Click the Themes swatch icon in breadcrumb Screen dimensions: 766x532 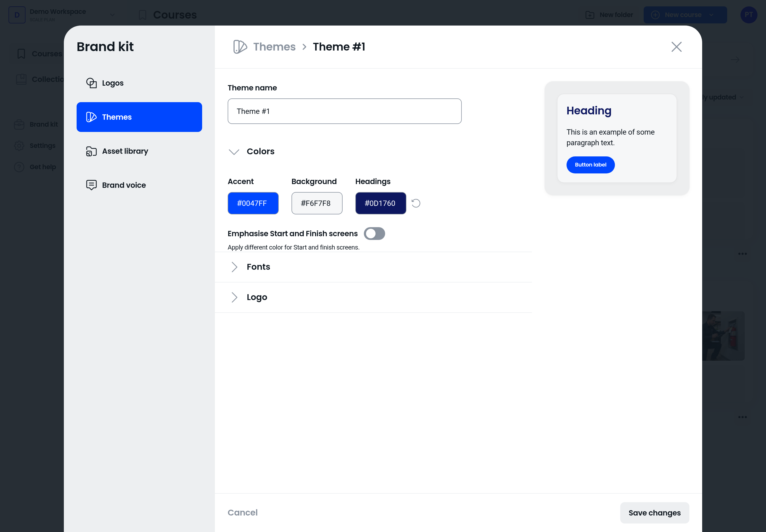click(x=240, y=47)
